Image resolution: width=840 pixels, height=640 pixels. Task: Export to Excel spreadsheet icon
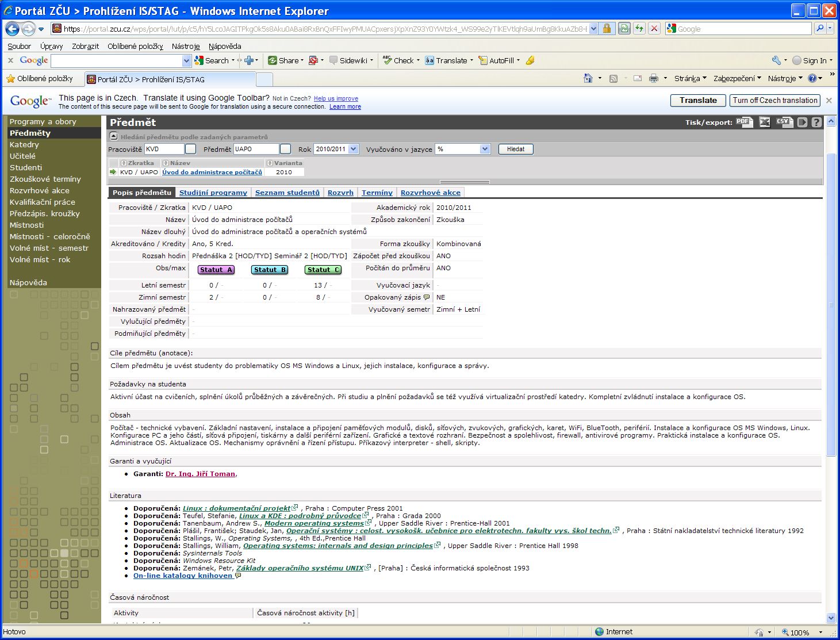coord(764,122)
